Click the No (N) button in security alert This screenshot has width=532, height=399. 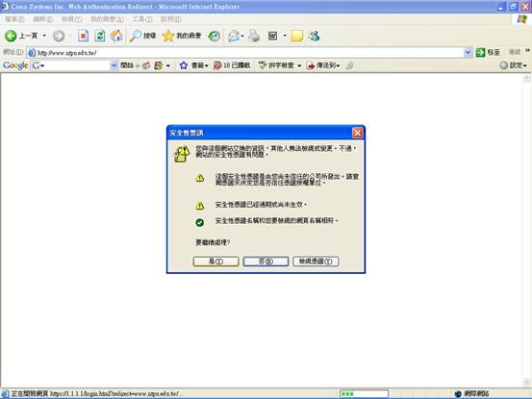coord(266,261)
